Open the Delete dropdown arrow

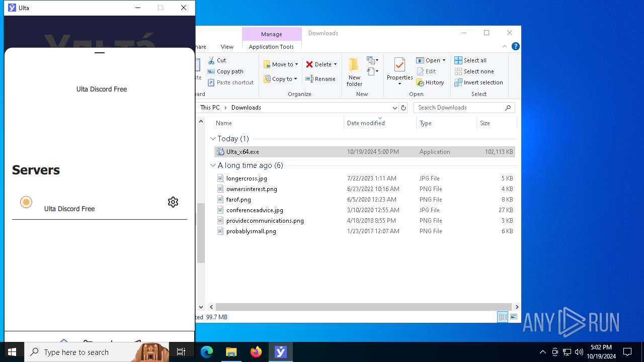(x=335, y=64)
